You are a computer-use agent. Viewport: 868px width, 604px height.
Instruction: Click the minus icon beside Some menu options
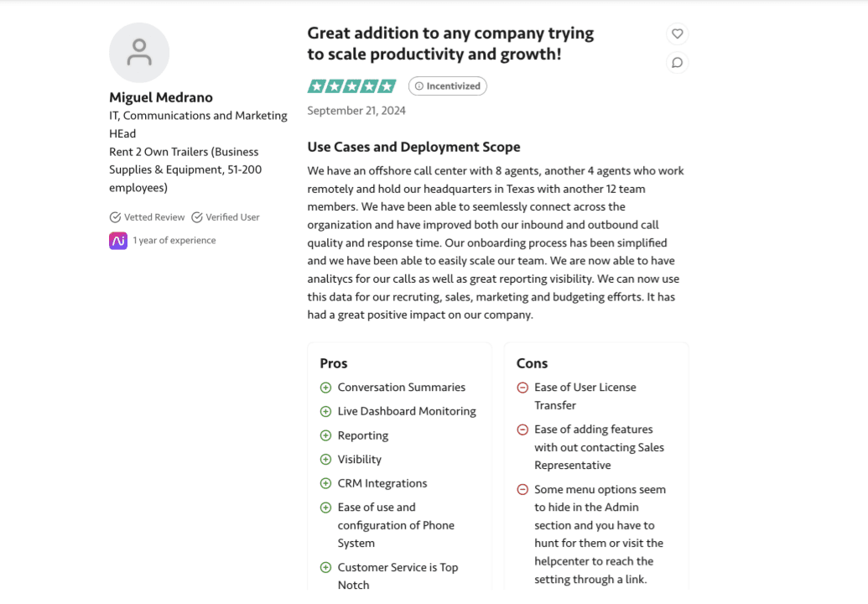pyautogui.click(x=522, y=490)
